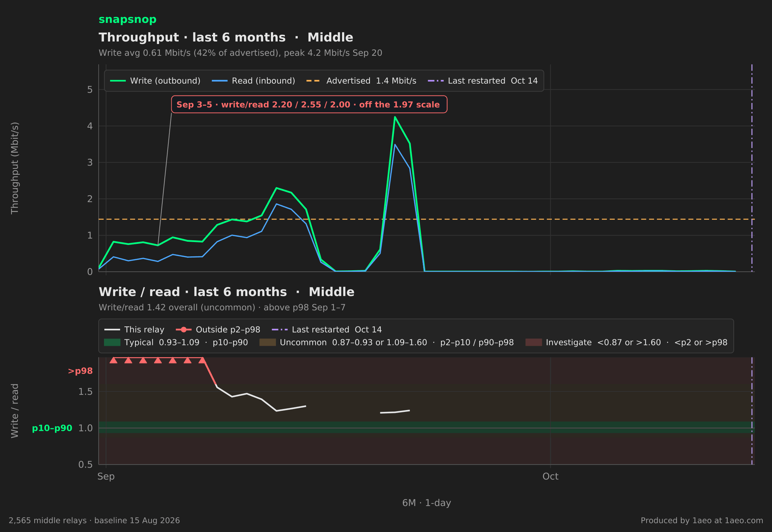Click the Sep x-axis label
Image resolution: width=772 pixels, height=532 pixels.
[106, 477]
